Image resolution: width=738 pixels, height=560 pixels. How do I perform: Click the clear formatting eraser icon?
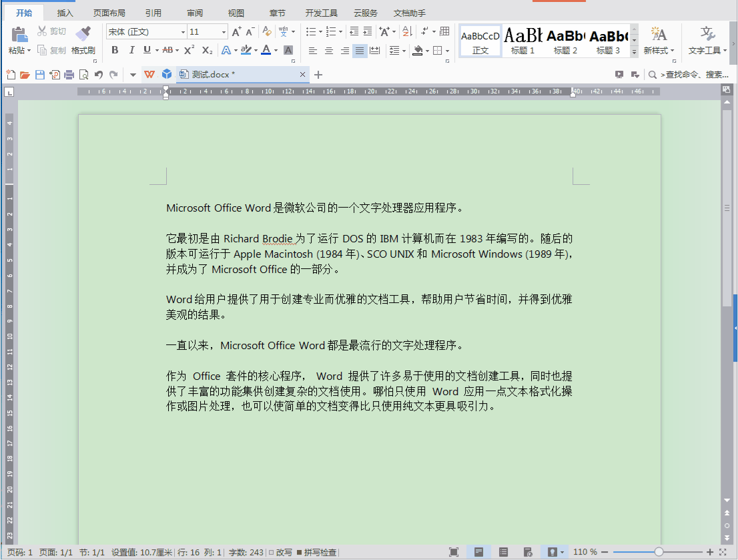click(267, 31)
